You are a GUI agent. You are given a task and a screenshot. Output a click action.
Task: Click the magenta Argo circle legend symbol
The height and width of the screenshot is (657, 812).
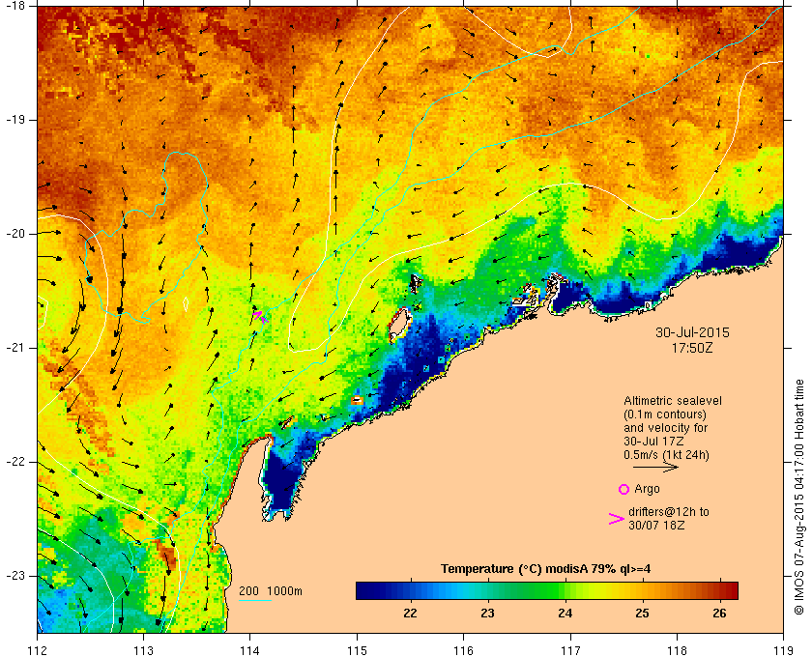coord(624,489)
